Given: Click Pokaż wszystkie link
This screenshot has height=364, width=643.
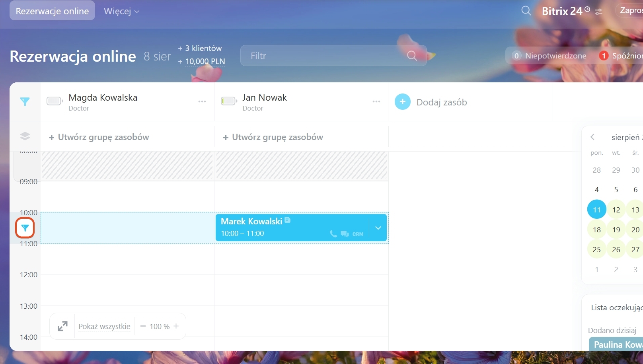Looking at the screenshot, I should coord(104,327).
